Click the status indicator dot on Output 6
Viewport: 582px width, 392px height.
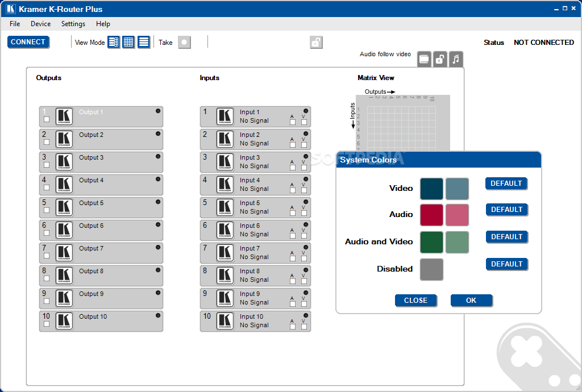(158, 224)
